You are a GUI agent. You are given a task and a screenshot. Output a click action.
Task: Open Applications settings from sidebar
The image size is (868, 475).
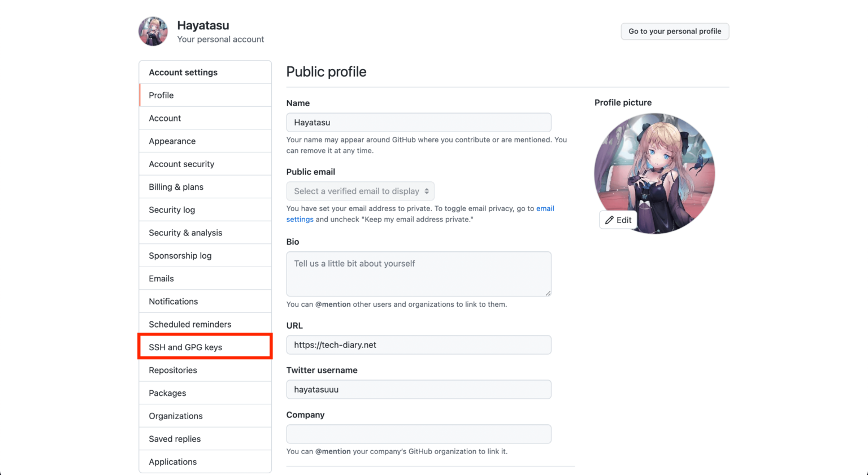172,461
